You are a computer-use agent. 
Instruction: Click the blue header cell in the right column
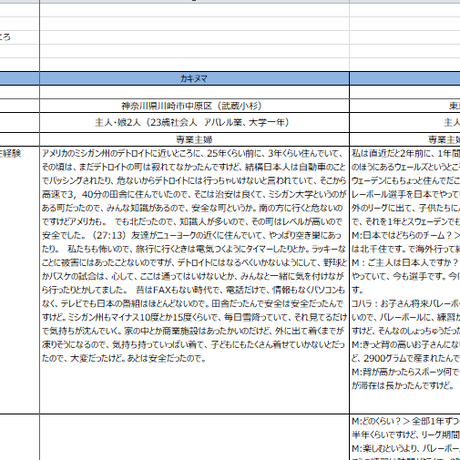405,79
